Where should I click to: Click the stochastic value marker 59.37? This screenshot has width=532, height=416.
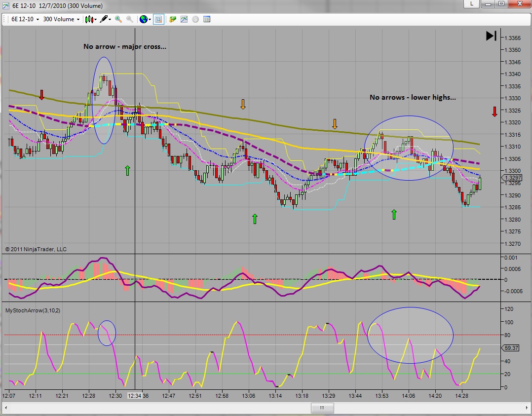point(511,348)
